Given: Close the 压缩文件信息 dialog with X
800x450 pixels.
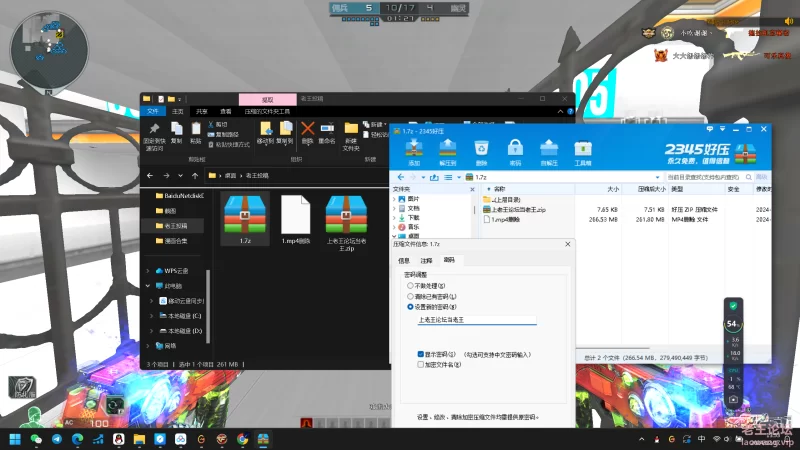Looking at the screenshot, I should click(x=568, y=244).
